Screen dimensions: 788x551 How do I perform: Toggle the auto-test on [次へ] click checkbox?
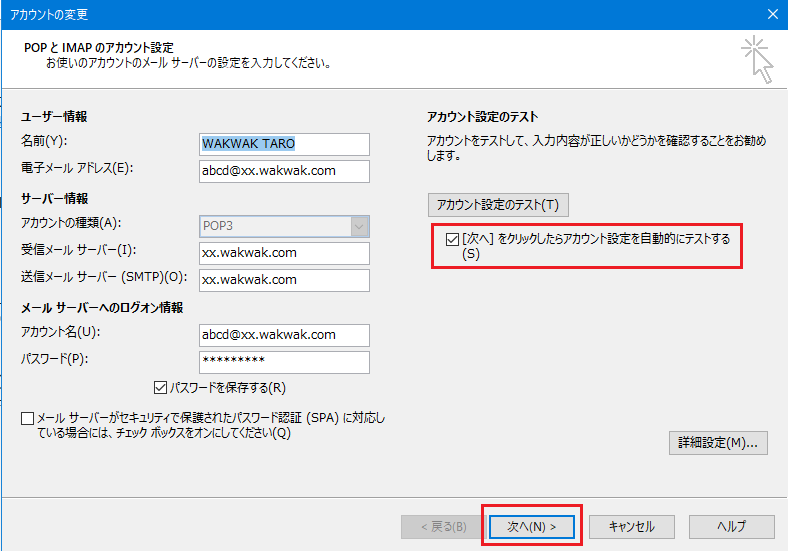[452, 239]
